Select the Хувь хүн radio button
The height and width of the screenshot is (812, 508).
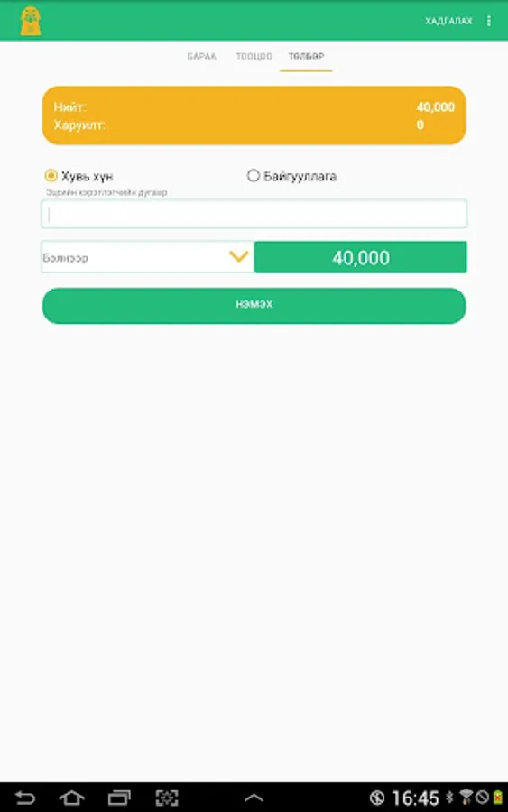(51, 176)
